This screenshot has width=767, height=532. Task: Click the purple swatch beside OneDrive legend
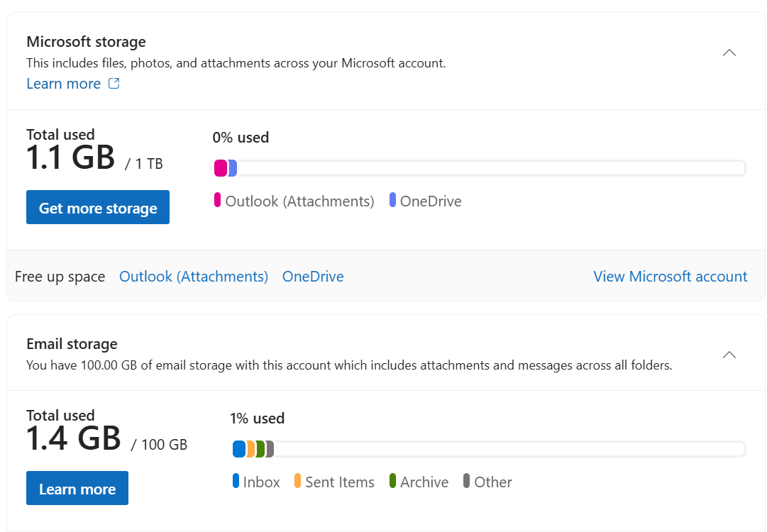(x=392, y=199)
